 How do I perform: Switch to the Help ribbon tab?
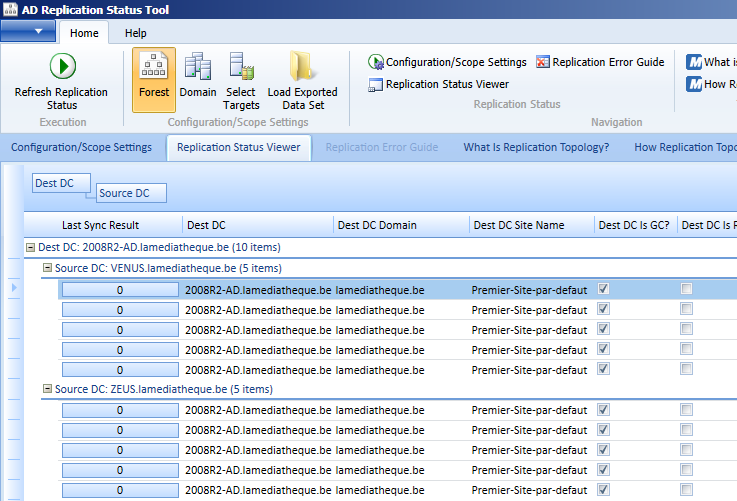coord(135,33)
